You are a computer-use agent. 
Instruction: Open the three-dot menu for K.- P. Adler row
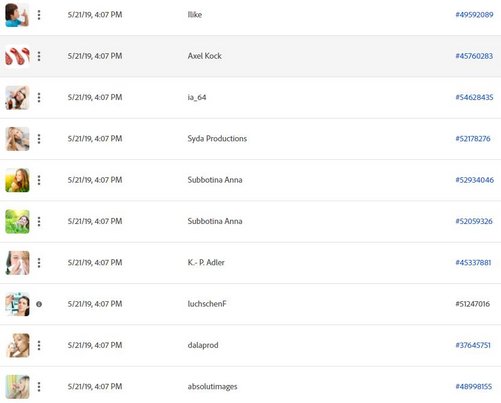[39, 263]
